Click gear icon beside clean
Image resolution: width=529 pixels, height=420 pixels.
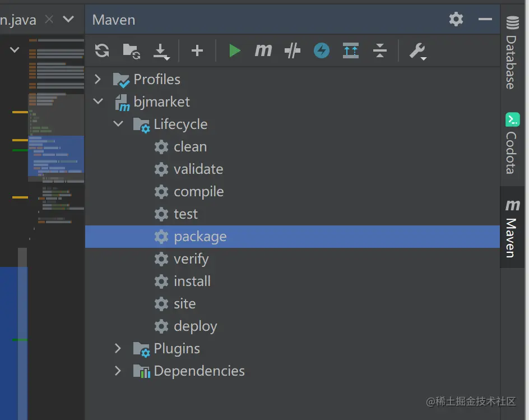click(x=161, y=147)
